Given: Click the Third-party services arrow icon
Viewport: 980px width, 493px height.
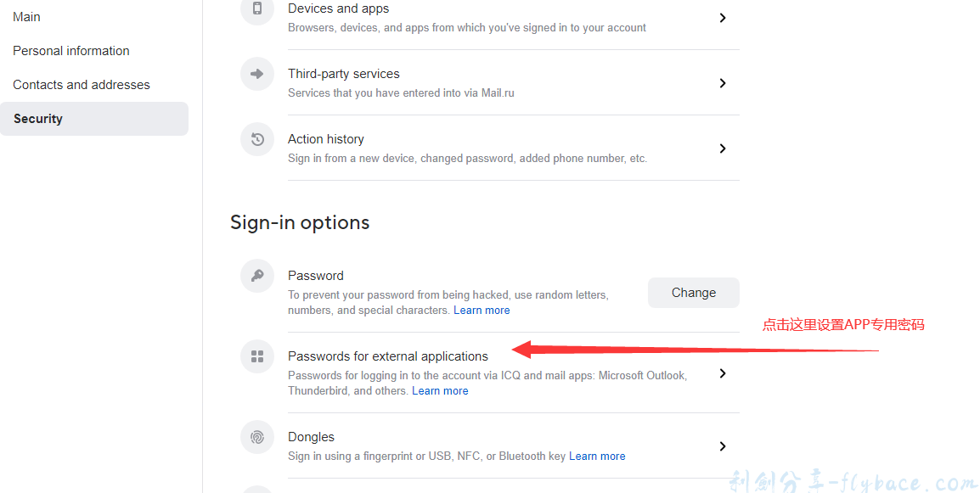Looking at the screenshot, I should tap(257, 75).
